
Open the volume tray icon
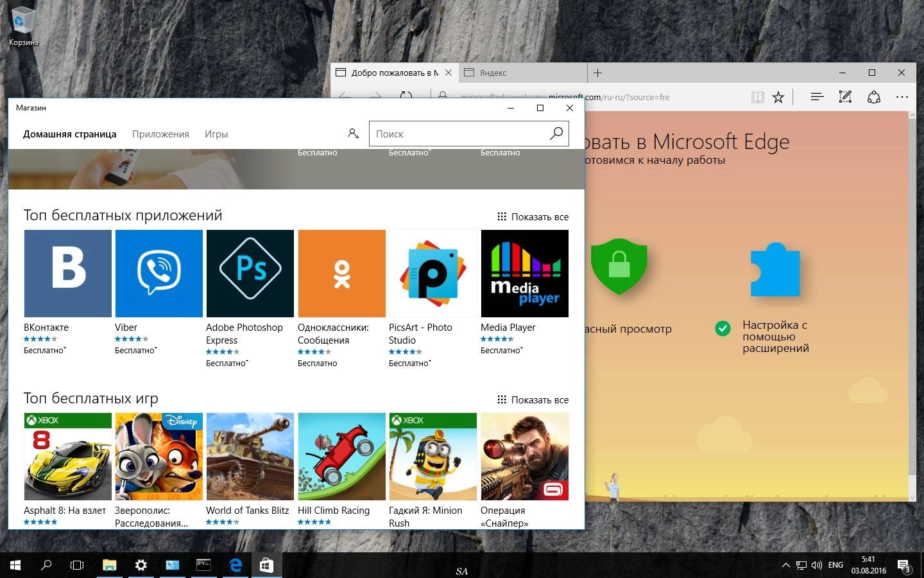[817, 565]
